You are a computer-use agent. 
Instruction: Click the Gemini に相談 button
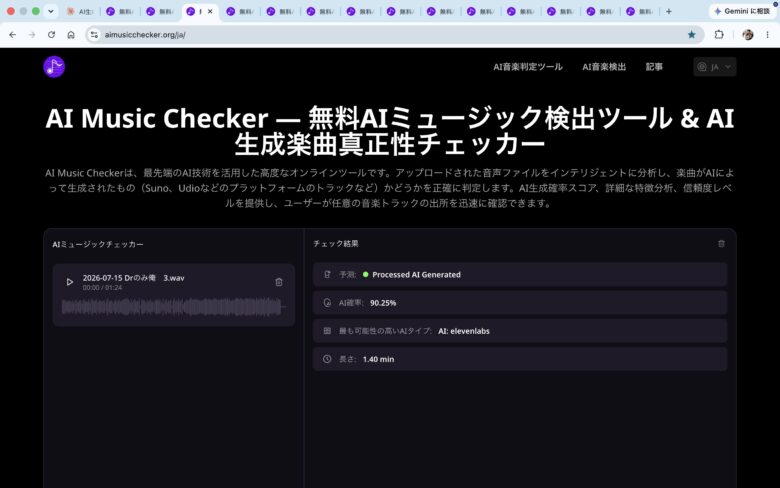741,11
